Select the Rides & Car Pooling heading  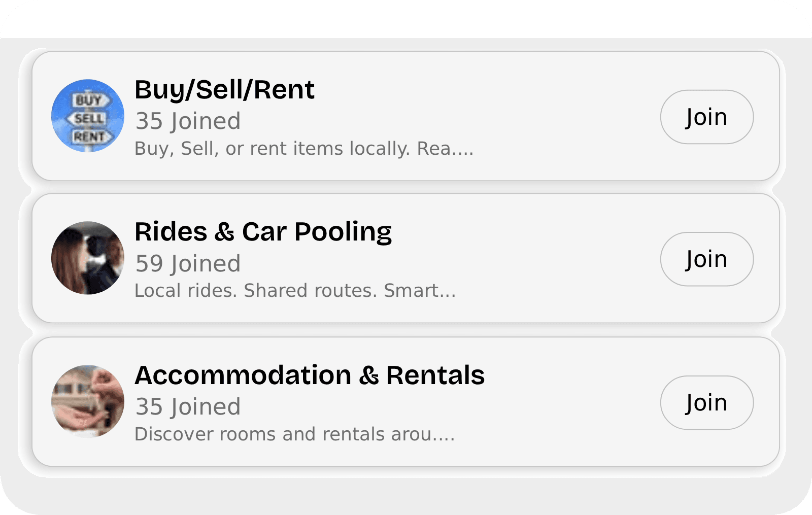263,232
